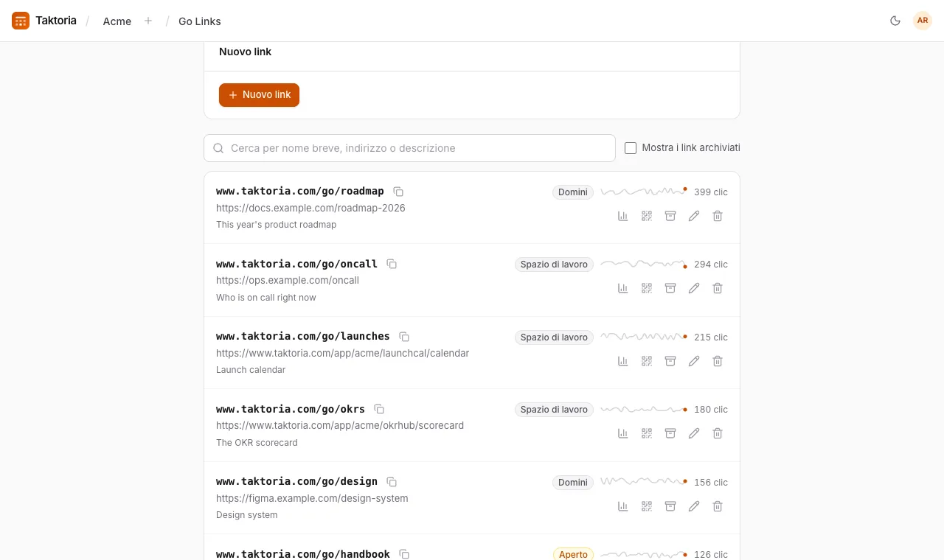View statistics for the launches link
944x560 pixels.
pos(623,361)
